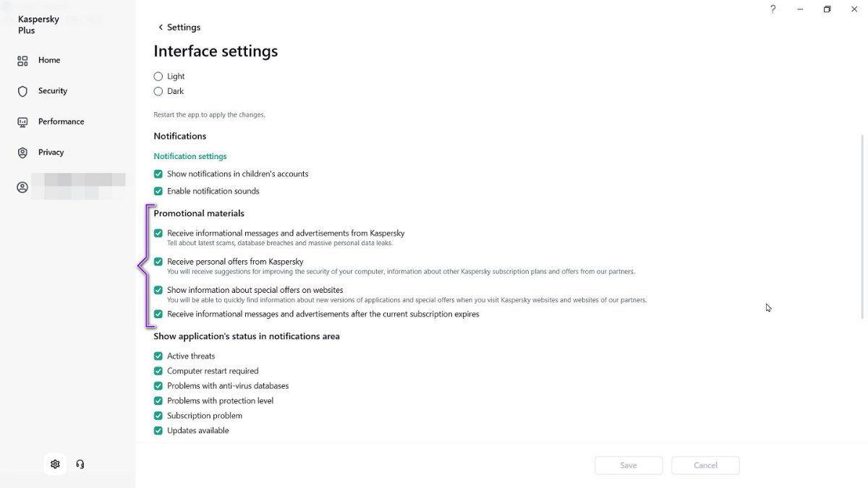
Task: Click the Performance monitor icon
Action: coord(22,122)
